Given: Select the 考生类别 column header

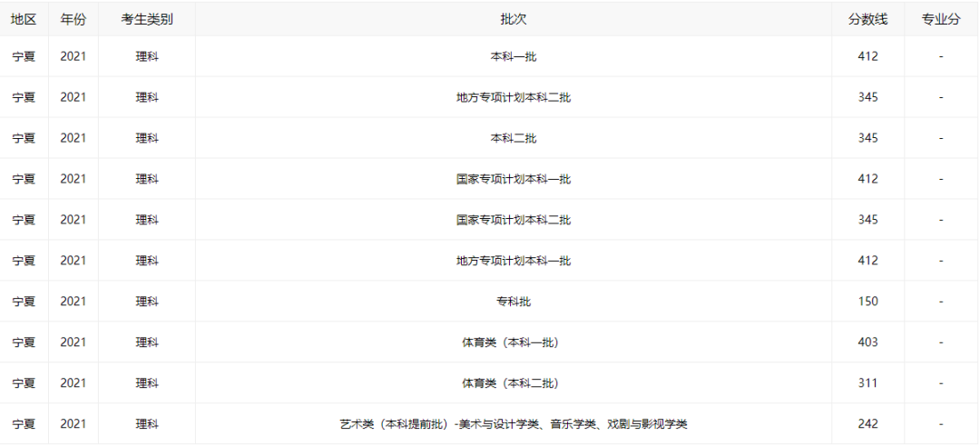Looking at the screenshot, I should [x=147, y=19].
